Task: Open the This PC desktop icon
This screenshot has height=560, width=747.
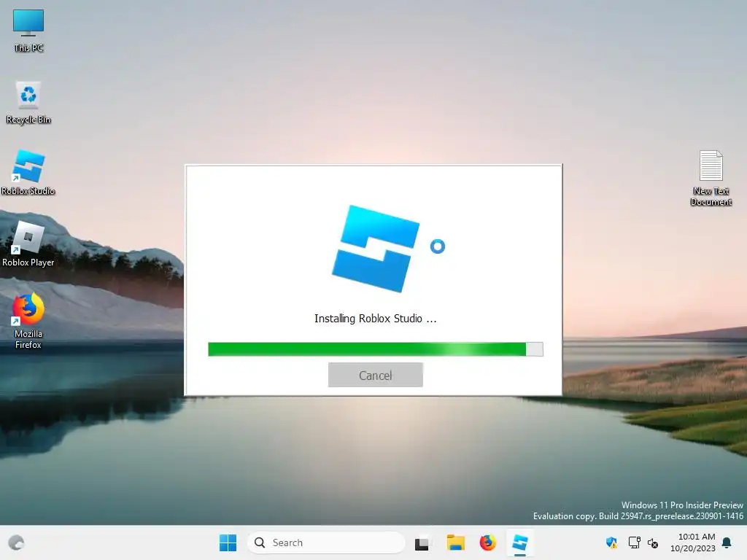Action: (28, 31)
